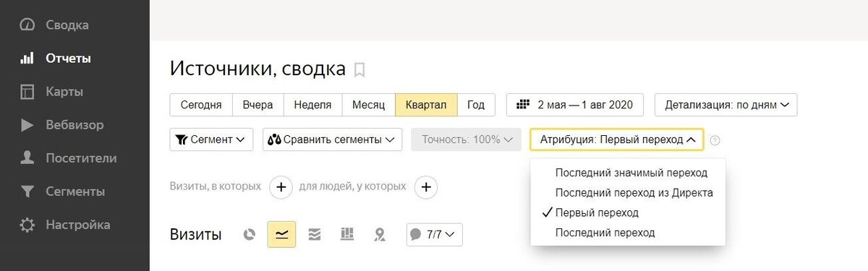Click the Сегменты funnel icon
Image resolution: width=868 pixels, height=271 pixels.
point(27,192)
